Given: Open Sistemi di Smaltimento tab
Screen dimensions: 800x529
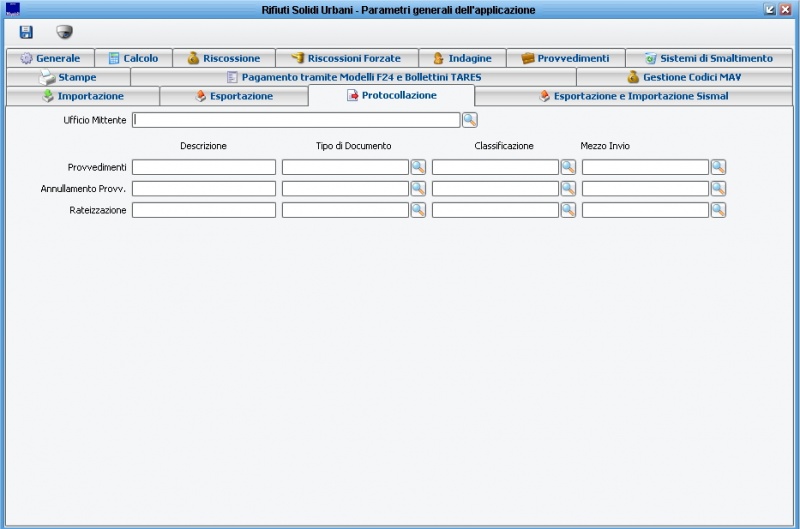Looking at the screenshot, I should coord(709,58).
